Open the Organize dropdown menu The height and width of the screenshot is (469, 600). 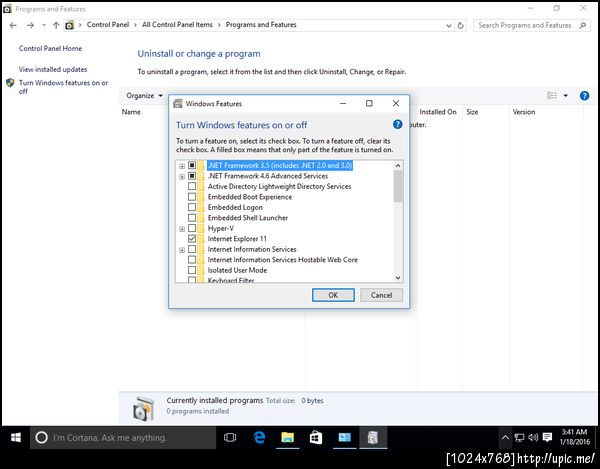click(x=144, y=96)
